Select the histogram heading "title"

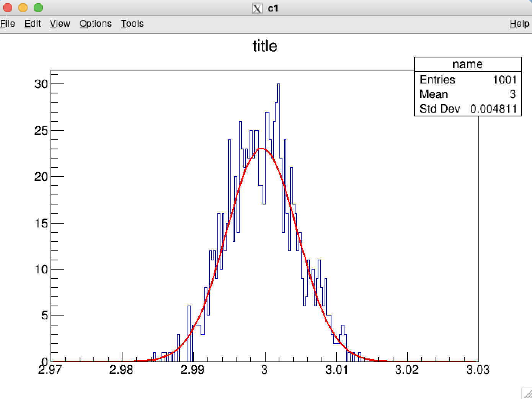[265, 46]
